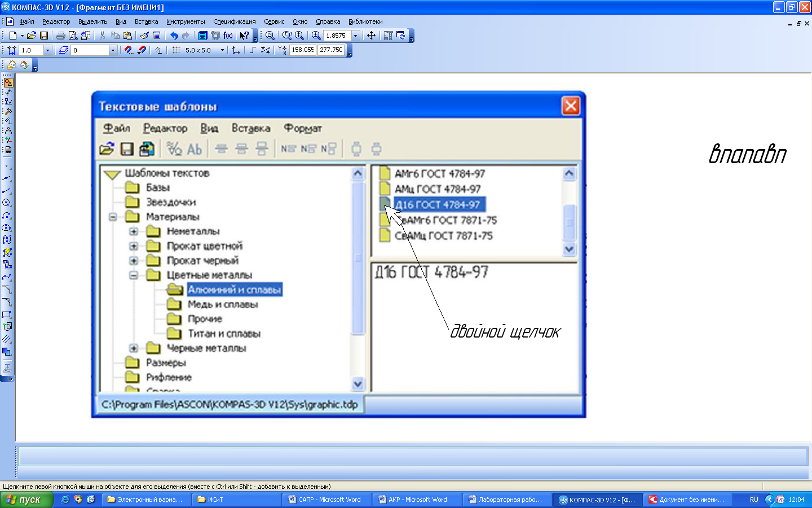This screenshot has width=812, height=508.
Task: Select template СвАМц ГОСТ 7871-75
Action: click(x=443, y=236)
